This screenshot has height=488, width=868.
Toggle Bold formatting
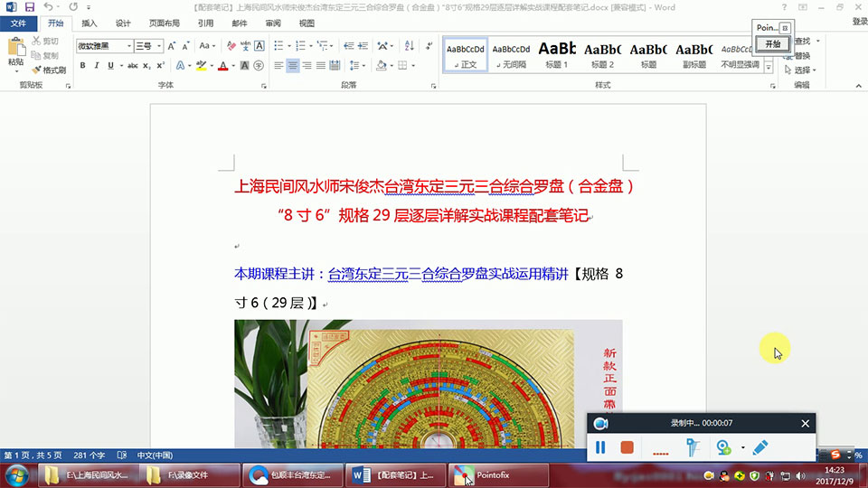pos(82,66)
